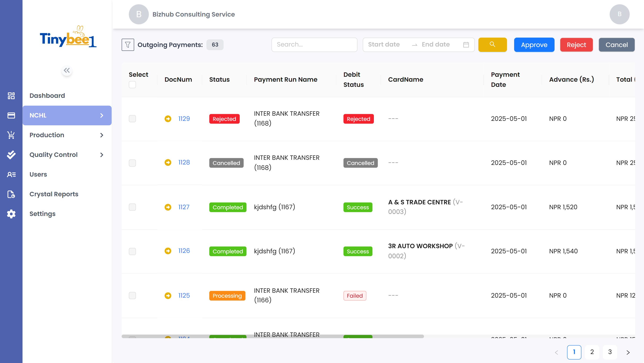Click the Crystal Reports document icon
The height and width of the screenshot is (363, 644).
coord(11,194)
